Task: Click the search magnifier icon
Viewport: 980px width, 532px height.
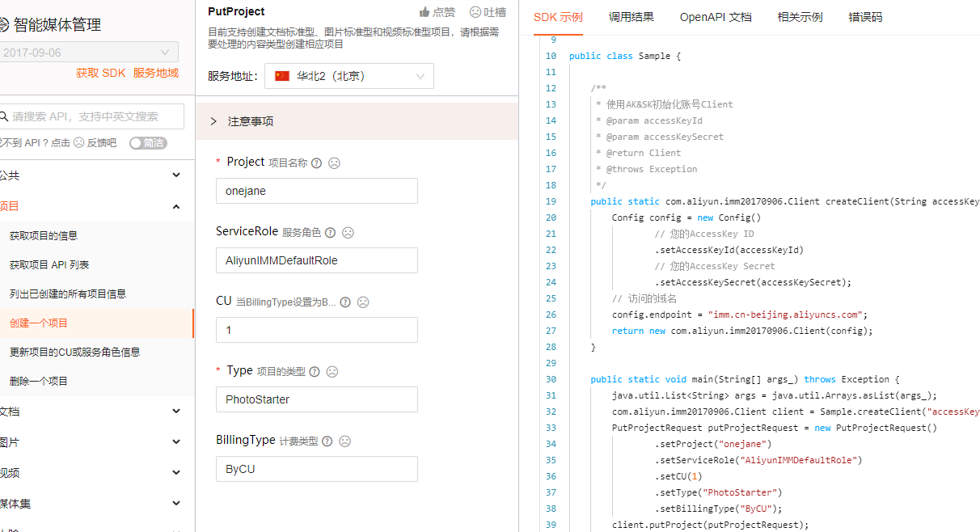Action: point(4,116)
